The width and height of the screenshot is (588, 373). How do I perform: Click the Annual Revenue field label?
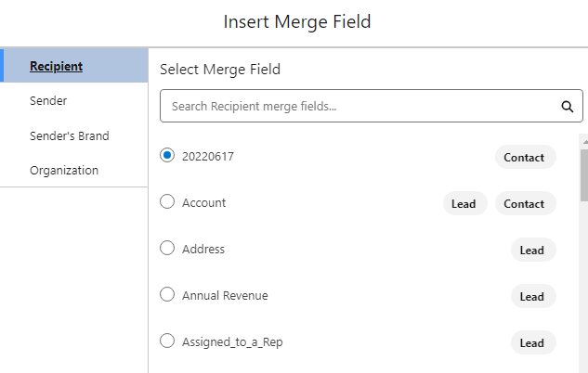(225, 296)
